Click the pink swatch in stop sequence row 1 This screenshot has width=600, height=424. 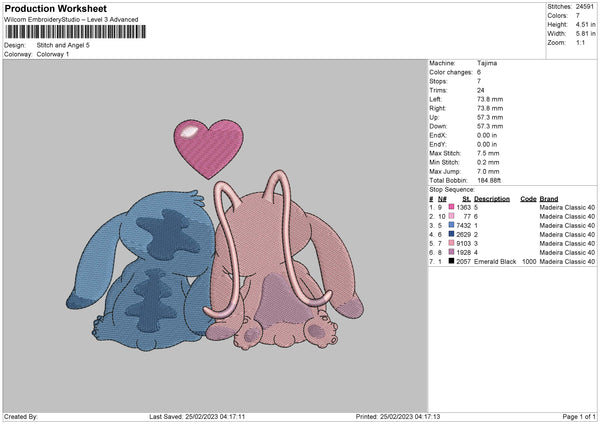451,207
